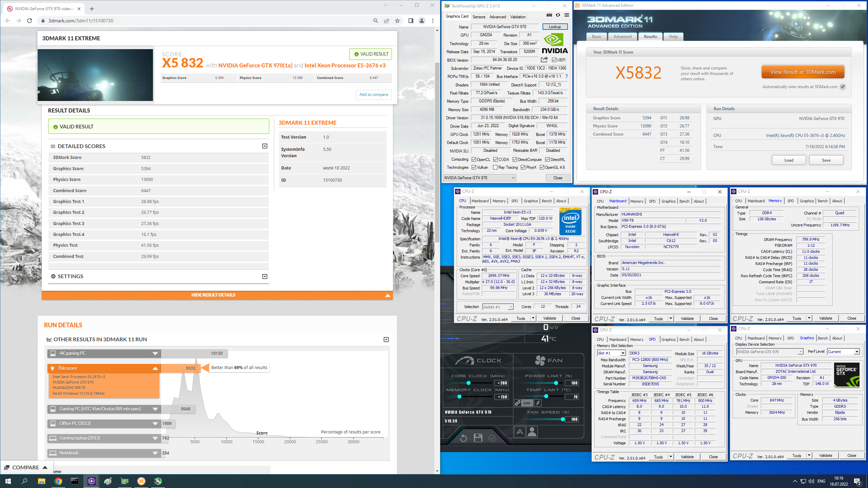Click the lightning bolt priority icon in Afterburner
Image resolution: width=868 pixels, height=488 pixels.
click(538, 403)
